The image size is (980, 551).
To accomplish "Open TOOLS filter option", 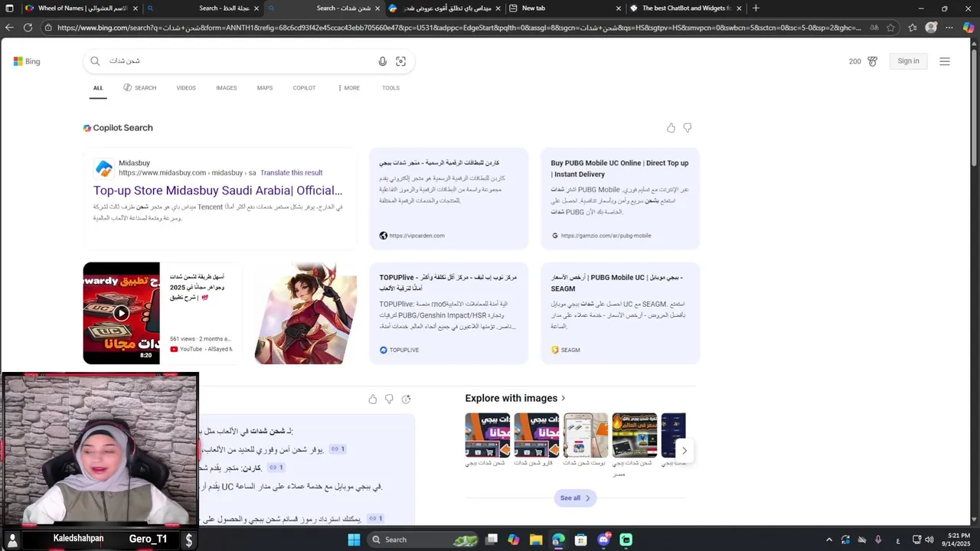I will click(391, 88).
